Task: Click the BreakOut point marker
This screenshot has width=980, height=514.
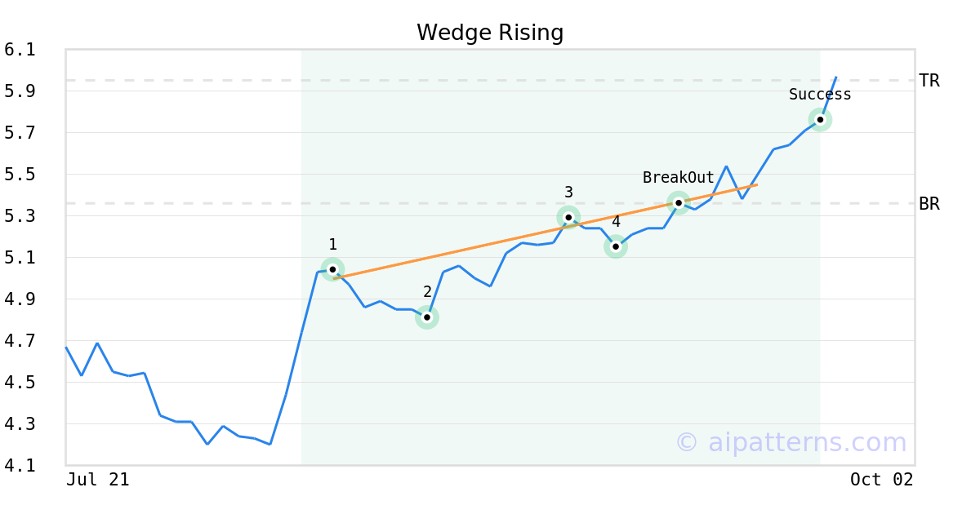Action: pyautogui.click(x=679, y=202)
